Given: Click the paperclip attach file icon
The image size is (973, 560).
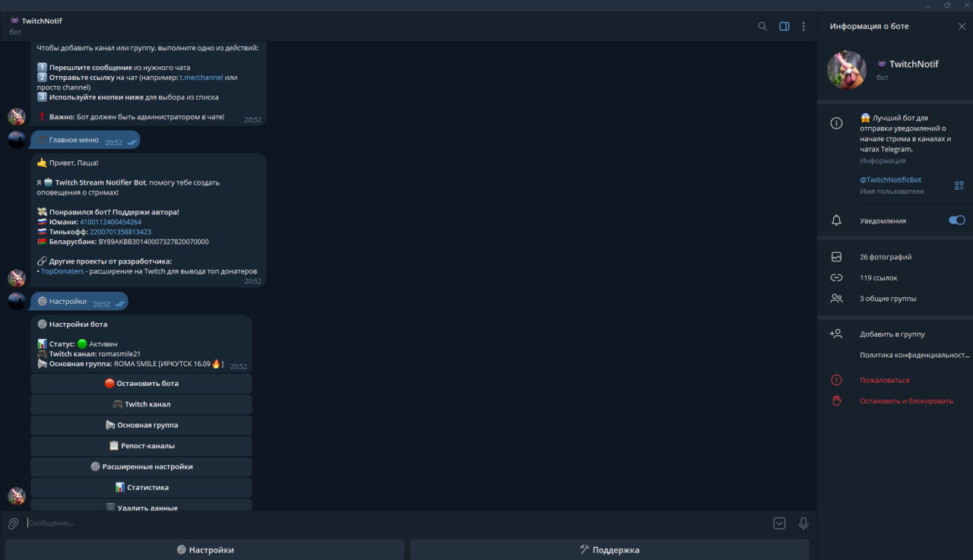Looking at the screenshot, I should 13,524.
